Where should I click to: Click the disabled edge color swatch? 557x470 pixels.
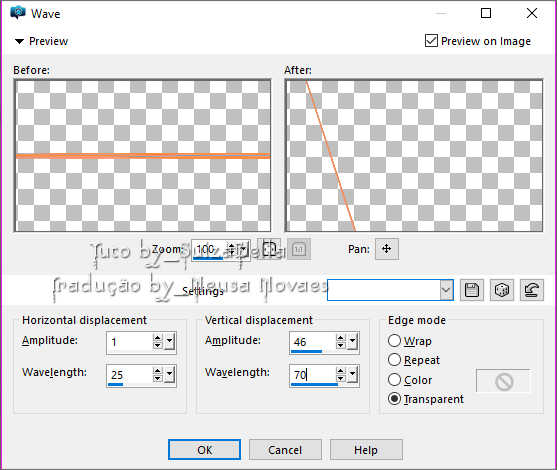tap(503, 382)
